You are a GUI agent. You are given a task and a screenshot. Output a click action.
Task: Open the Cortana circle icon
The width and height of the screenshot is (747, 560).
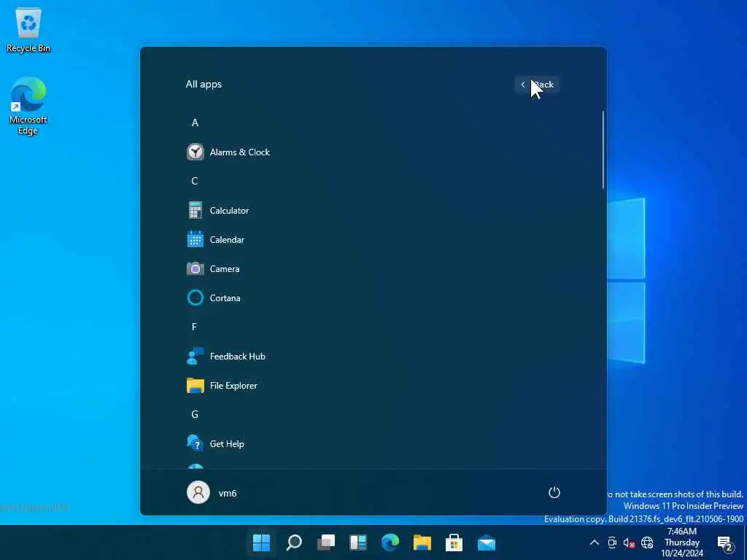tap(196, 297)
